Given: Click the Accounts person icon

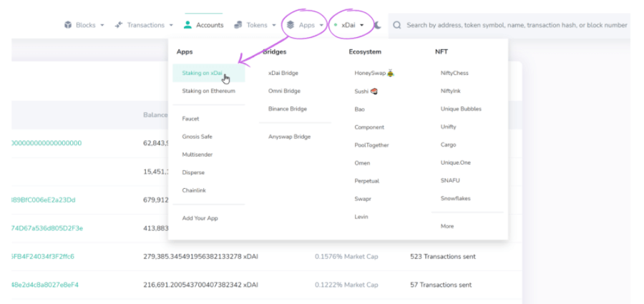Looking at the screenshot, I should coord(187,25).
